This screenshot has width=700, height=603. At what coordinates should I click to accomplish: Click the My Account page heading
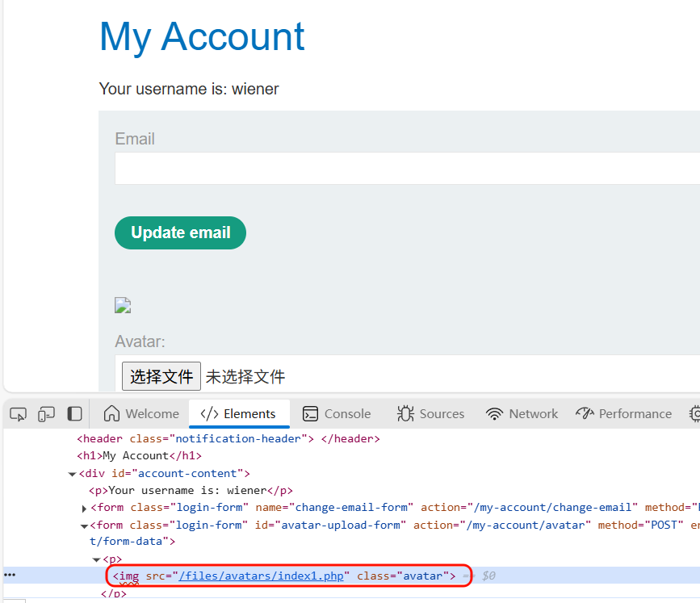pos(202,36)
